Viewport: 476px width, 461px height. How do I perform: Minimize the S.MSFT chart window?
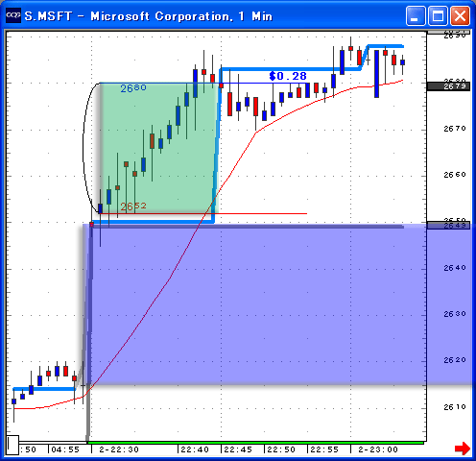pyautogui.click(x=416, y=15)
